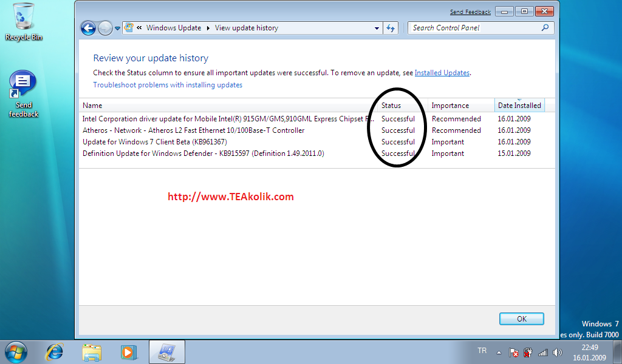This screenshot has height=364, width=622.
Task: Select the Windows Defender Definition Update row
Action: coord(312,153)
